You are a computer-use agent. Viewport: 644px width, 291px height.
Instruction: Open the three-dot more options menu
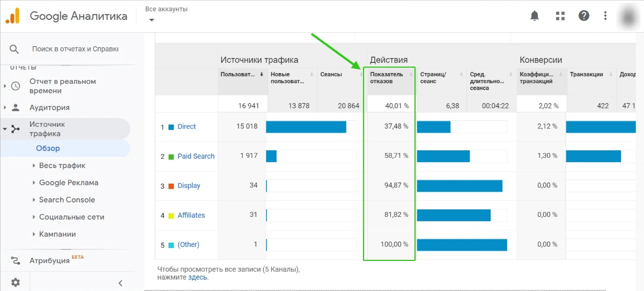click(605, 16)
